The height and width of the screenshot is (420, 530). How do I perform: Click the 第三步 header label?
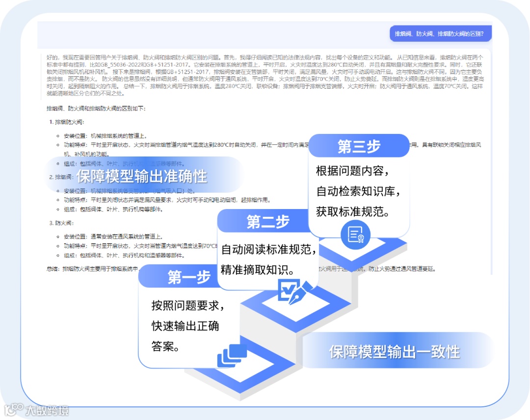pyautogui.click(x=359, y=146)
